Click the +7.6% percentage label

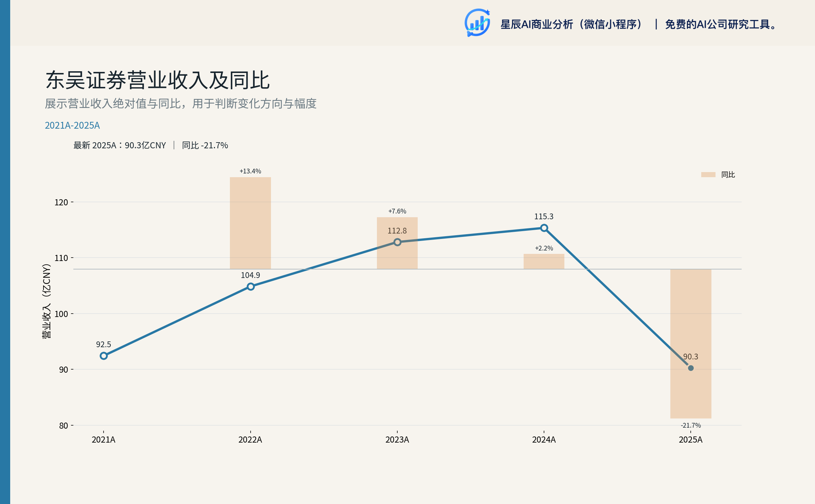coord(397,211)
